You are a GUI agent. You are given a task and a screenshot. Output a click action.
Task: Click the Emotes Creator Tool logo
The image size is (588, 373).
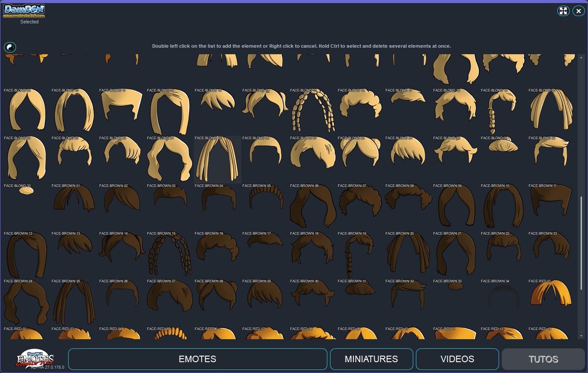[x=35, y=359]
